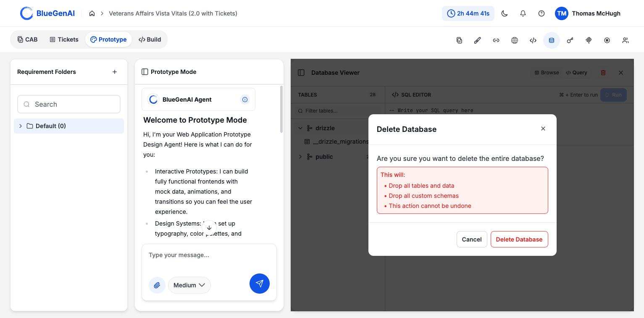Click the BlueGenAI logo
The width and height of the screenshot is (644, 318).
tap(47, 13)
